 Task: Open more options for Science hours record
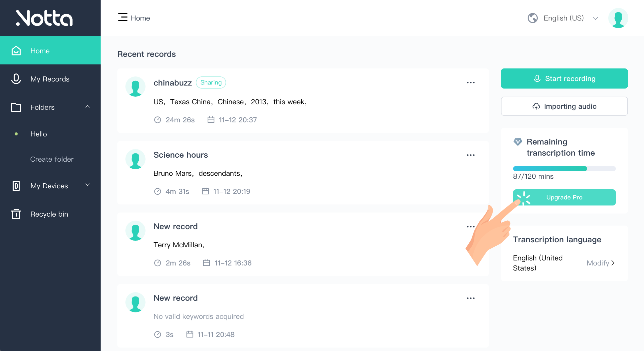[470, 155]
